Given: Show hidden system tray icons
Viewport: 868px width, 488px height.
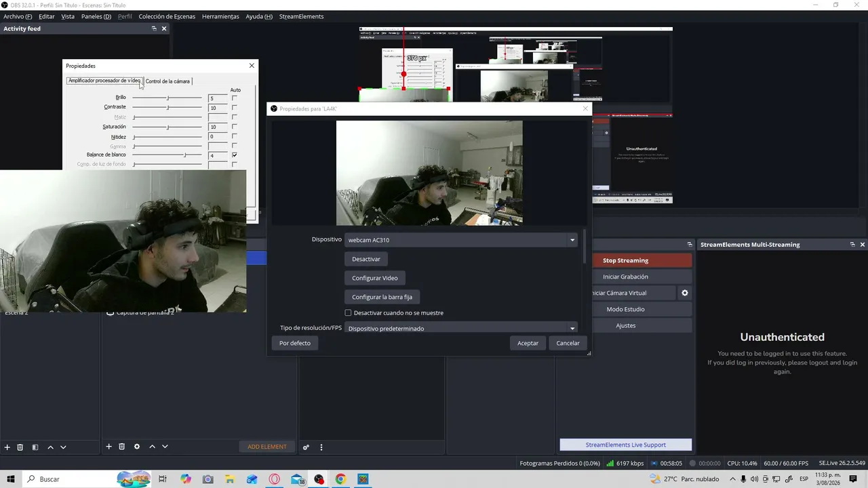Looking at the screenshot, I should [x=732, y=479].
